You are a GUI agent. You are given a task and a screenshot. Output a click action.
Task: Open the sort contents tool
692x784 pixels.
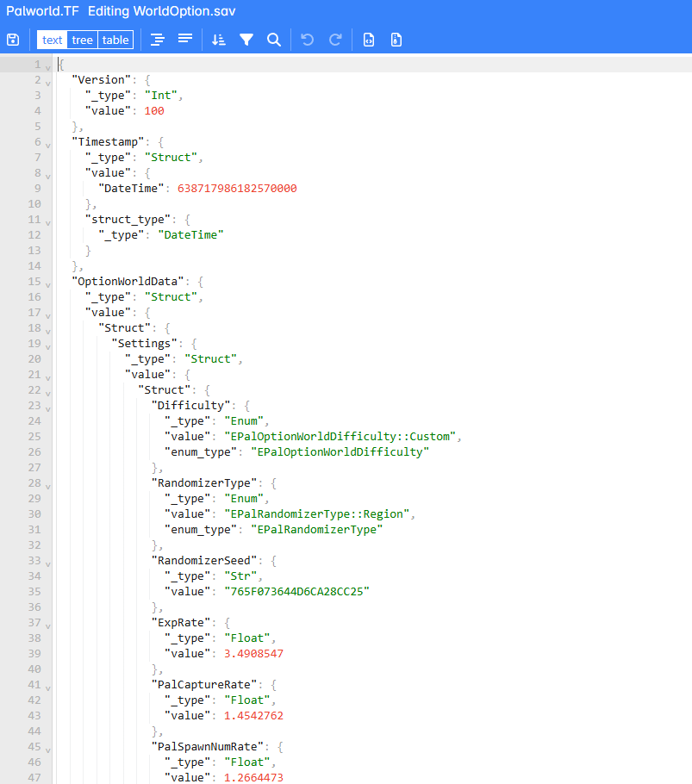click(219, 40)
